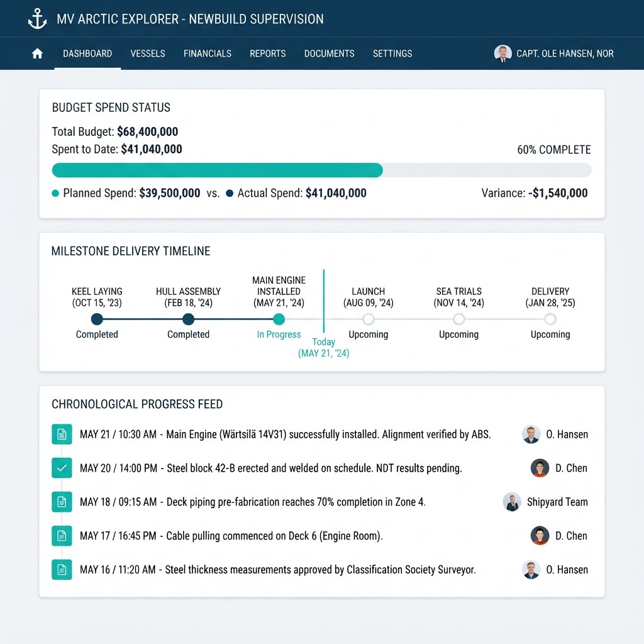Click the Actual Spend $41,040,000 value
The height and width of the screenshot is (644, 644).
click(x=336, y=193)
